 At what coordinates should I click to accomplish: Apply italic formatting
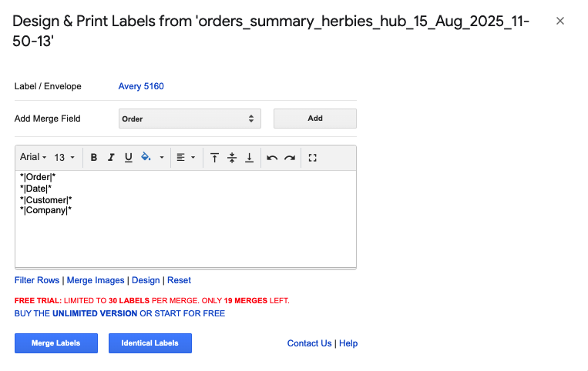coord(111,158)
